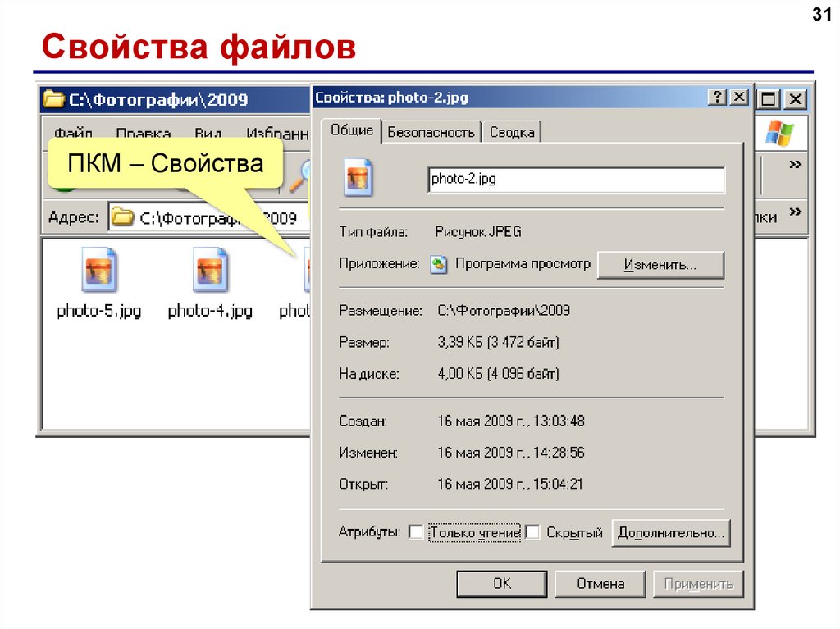Click the JPEG icon in the properties dialog
The width and height of the screenshot is (840, 629).
point(358,179)
